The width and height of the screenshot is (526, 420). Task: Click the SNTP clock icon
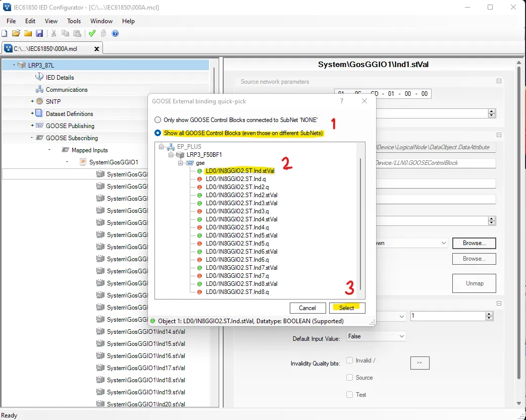coord(39,101)
